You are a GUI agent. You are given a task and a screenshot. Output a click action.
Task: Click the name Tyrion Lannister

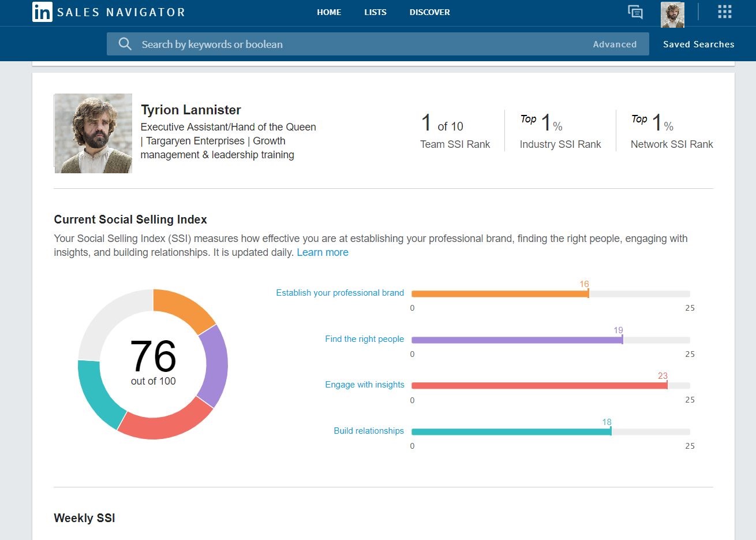(x=191, y=110)
